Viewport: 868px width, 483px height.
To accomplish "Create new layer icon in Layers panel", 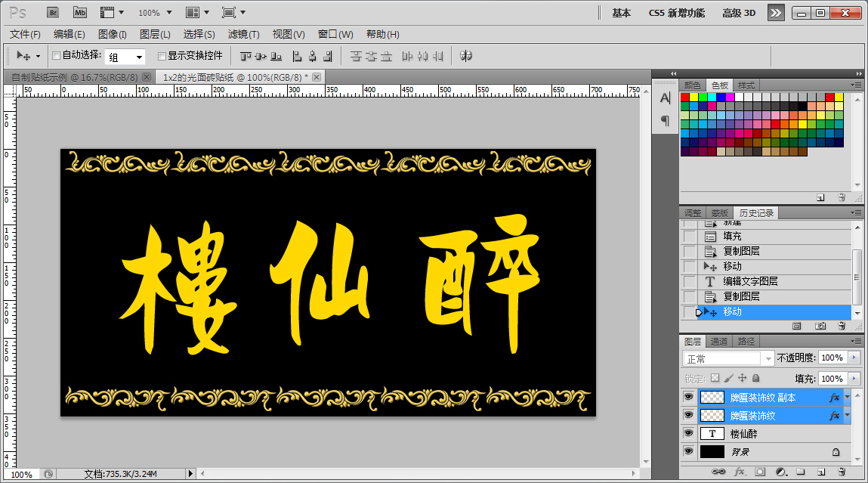I will (x=821, y=472).
